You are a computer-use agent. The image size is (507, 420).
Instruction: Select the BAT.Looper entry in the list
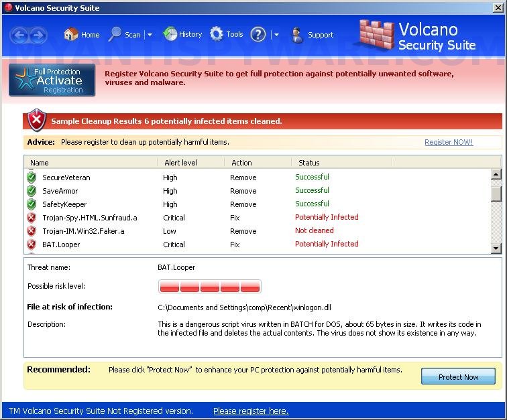(x=61, y=244)
